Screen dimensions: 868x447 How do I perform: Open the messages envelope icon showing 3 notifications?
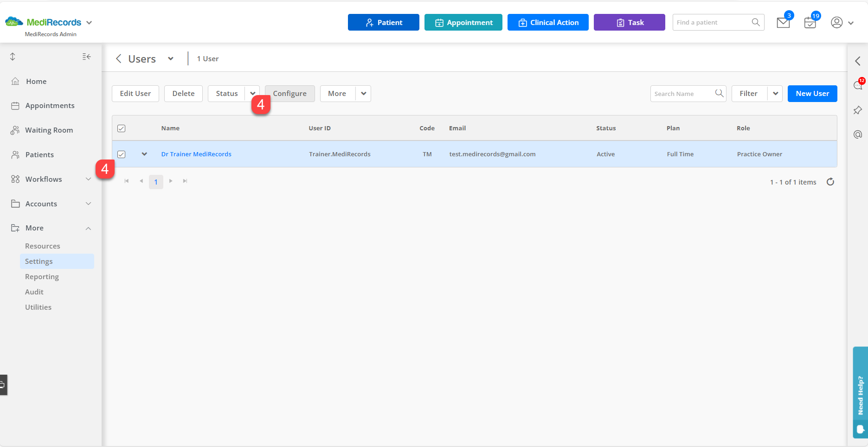coord(783,22)
